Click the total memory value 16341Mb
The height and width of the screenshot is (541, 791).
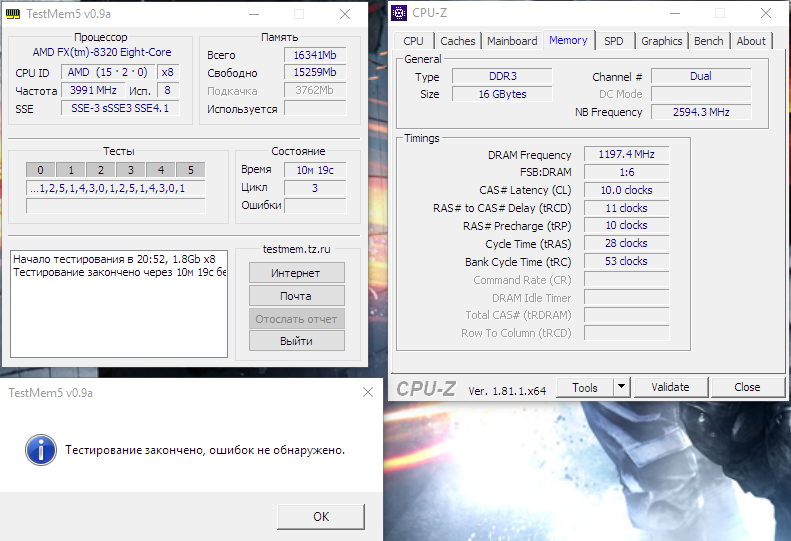[315, 55]
